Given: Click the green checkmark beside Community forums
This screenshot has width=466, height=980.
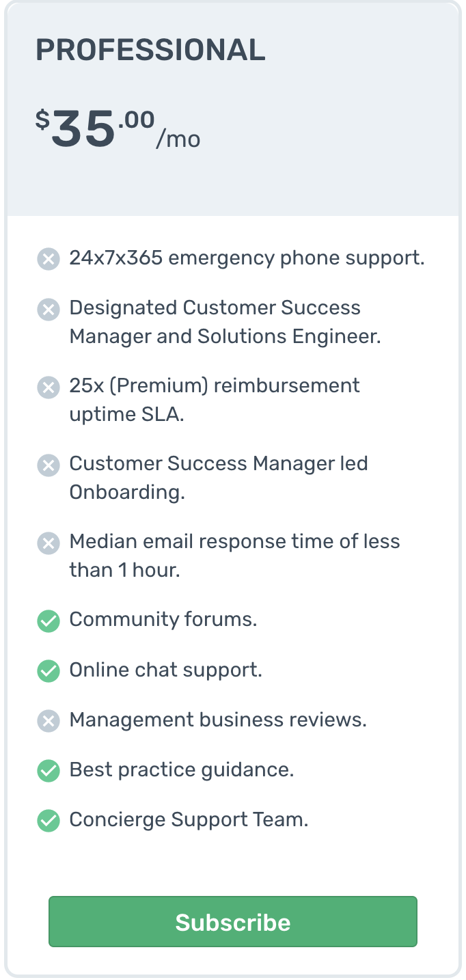Looking at the screenshot, I should pyautogui.click(x=48, y=621).
